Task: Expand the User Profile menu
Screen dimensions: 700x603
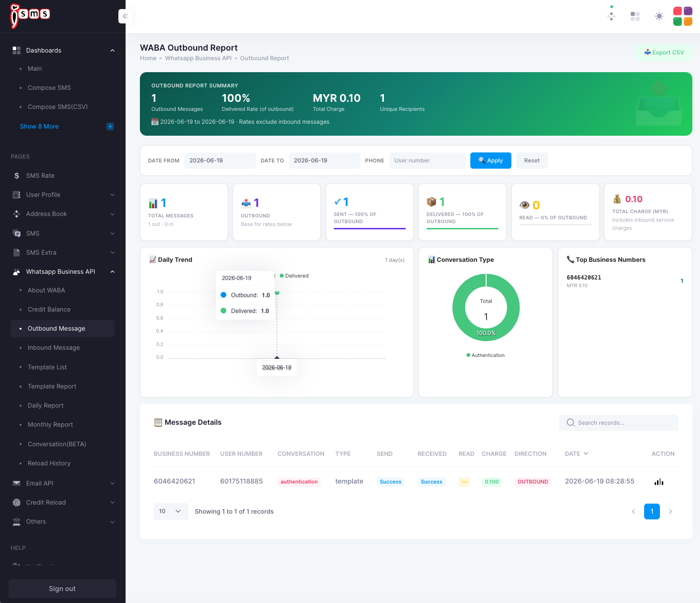Action: (x=113, y=195)
